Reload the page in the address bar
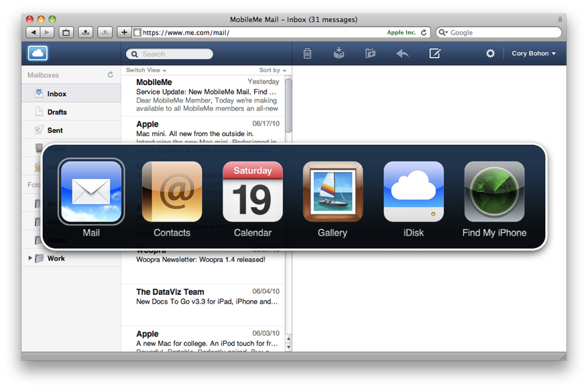 pos(424,33)
